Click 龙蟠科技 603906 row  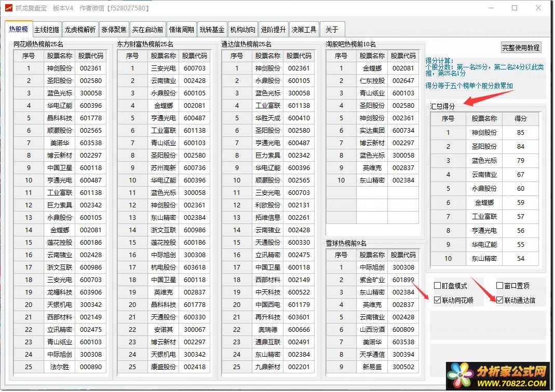(x=60, y=292)
